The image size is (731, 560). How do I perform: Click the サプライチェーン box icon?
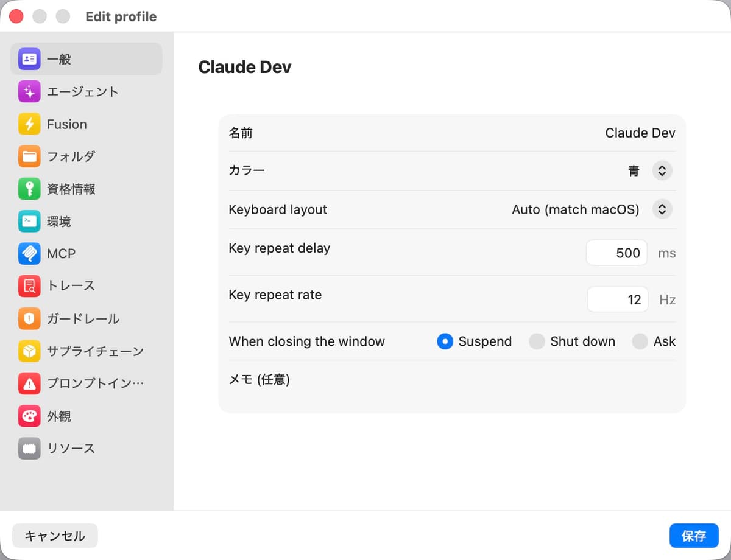click(29, 351)
